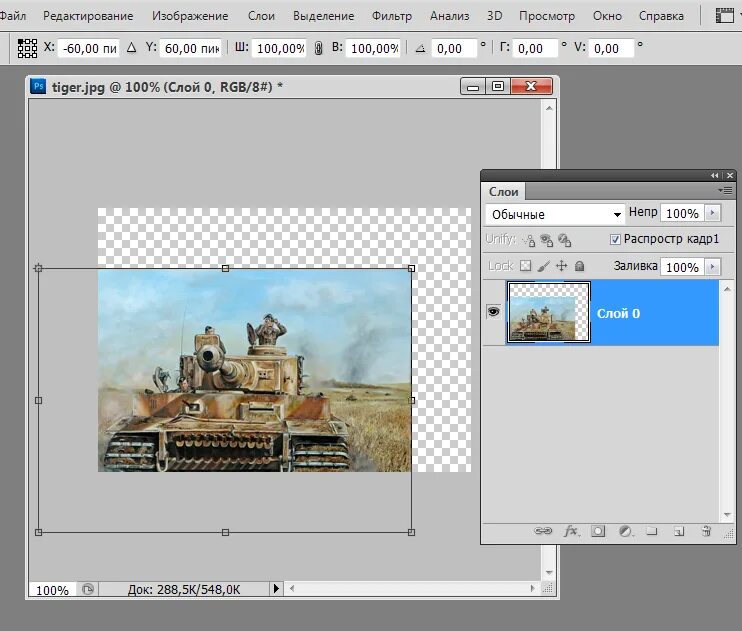
Task: Toggle lock position cross-arrows icon
Action: (x=561, y=266)
